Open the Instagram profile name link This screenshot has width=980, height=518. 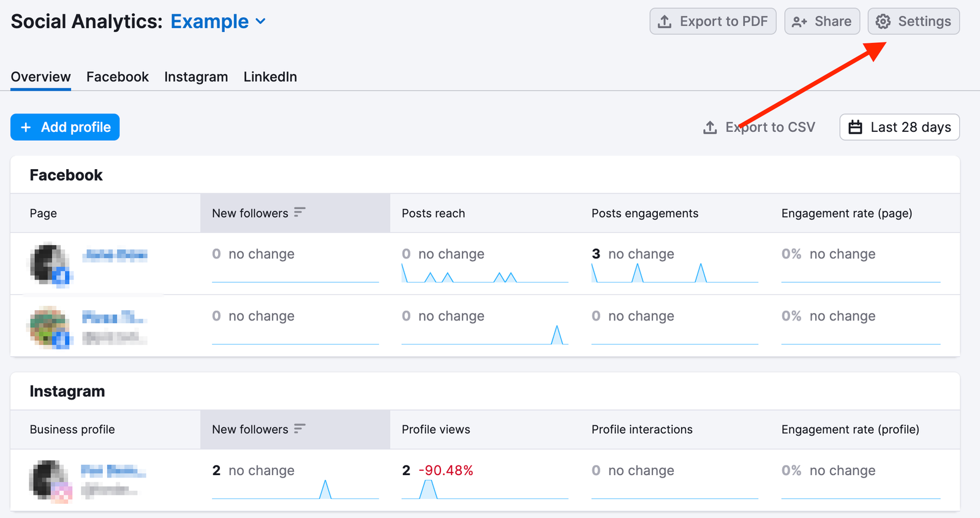pyautogui.click(x=114, y=471)
